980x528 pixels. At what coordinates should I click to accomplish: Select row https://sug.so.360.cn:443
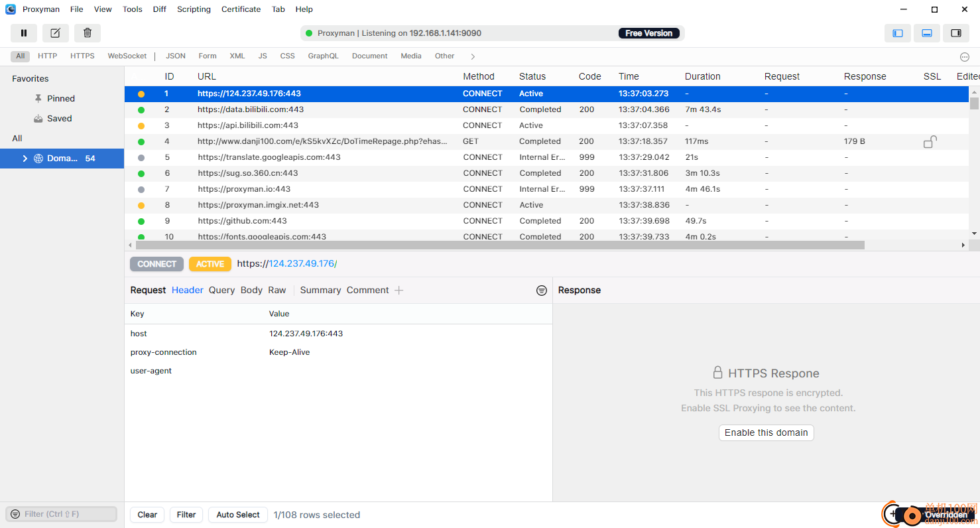click(547, 173)
